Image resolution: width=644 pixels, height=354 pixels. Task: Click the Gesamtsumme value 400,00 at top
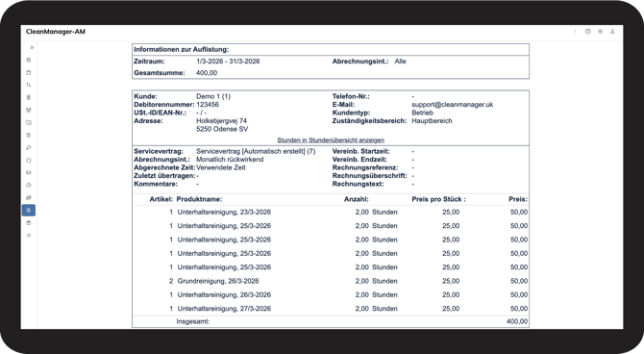(207, 73)
